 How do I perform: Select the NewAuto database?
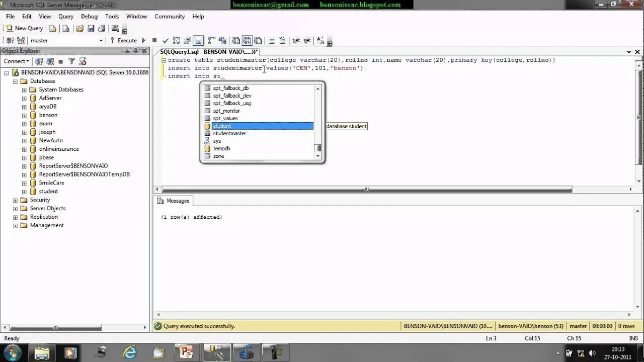(x=51, y=140)
